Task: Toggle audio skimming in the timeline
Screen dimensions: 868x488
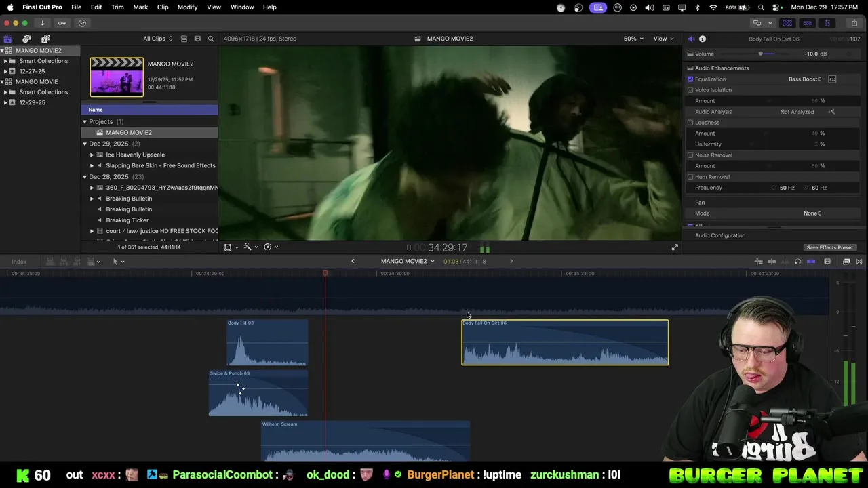Action: pyautogui.click(x=785, y=262)
